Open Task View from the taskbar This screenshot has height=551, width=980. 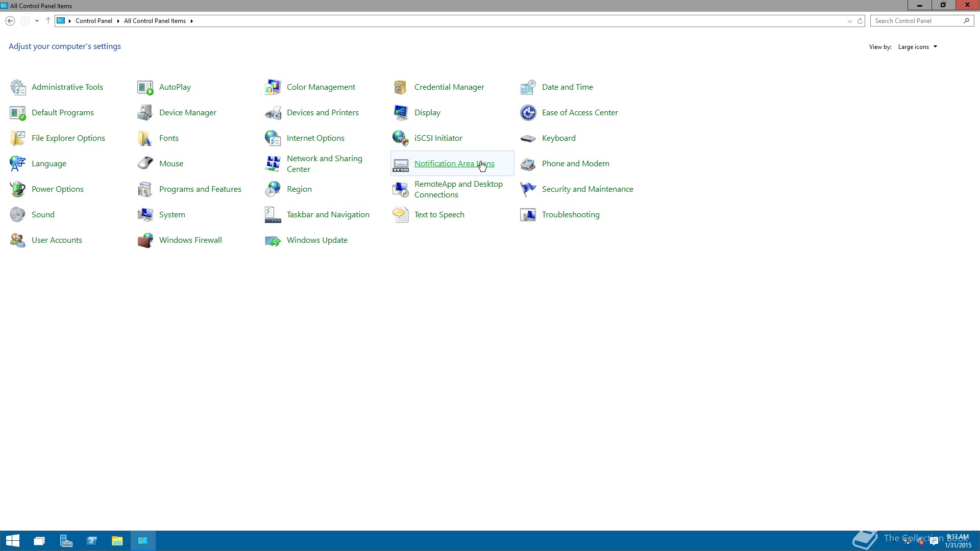tap(39, 541)
